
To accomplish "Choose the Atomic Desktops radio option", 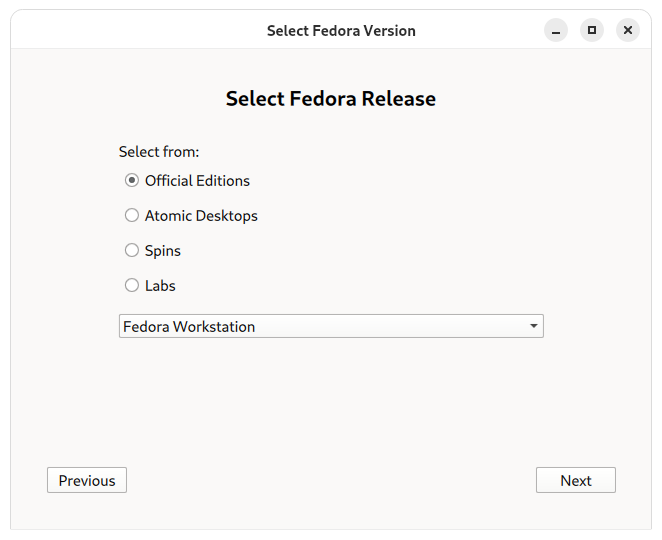I will pos(132,216).
